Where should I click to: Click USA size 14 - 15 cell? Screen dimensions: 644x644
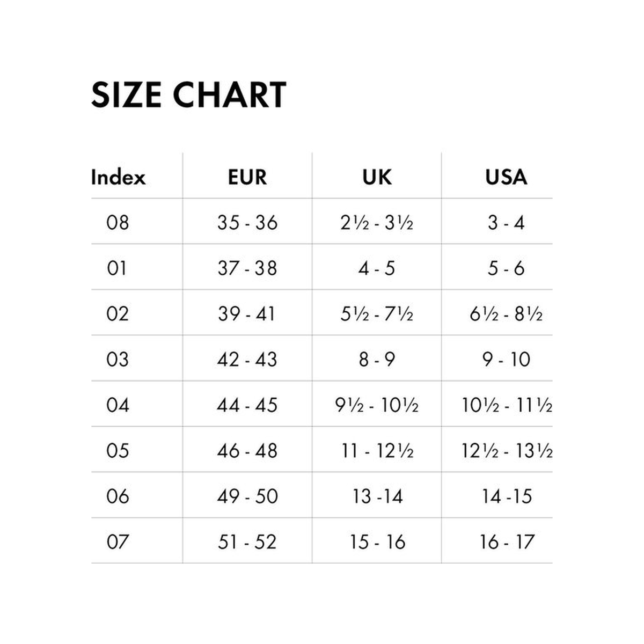coord(507,496)
